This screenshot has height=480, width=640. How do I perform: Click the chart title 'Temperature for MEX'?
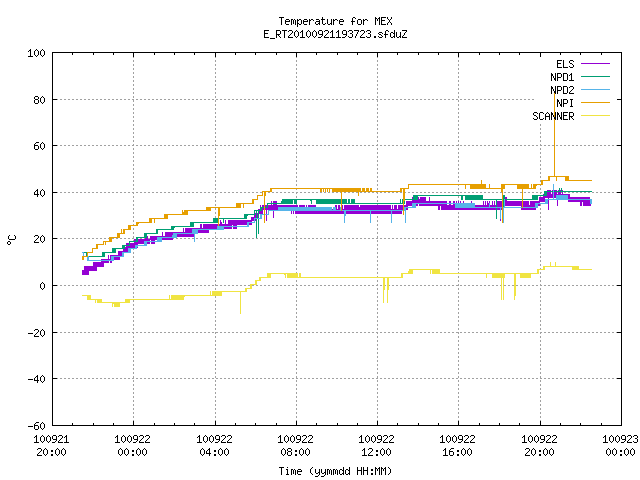point(335,21)
